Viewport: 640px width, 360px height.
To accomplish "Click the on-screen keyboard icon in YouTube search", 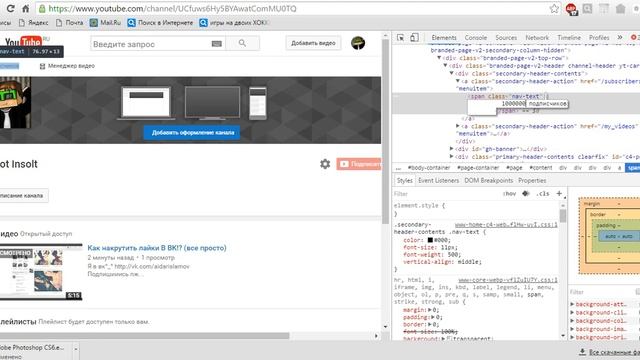I will (217, 44).
